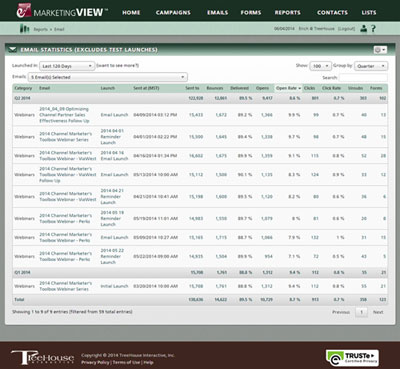Screen dimensions: 400x369
Task: Open Toolbox Webinar - Perks email sent 05/09/2014
Action: tap(65, 237)
